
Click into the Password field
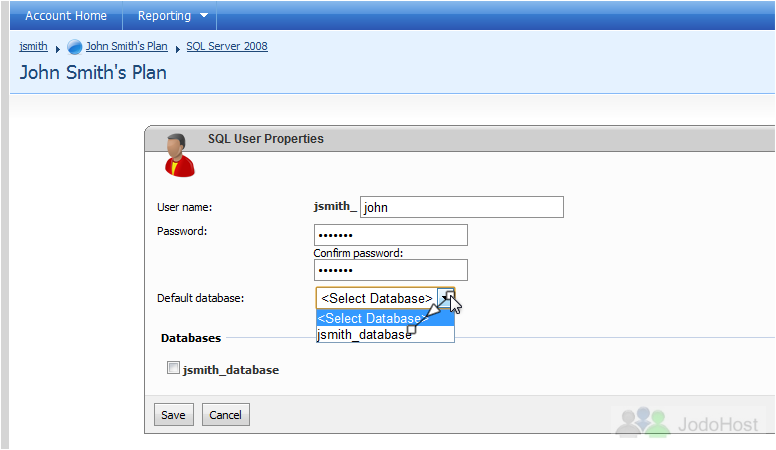coord(391,235)
